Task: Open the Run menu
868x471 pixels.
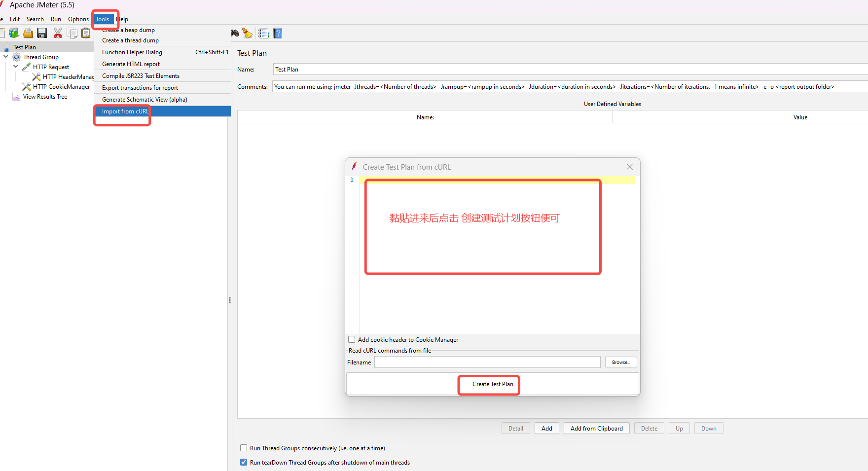Action: point(56,19)
